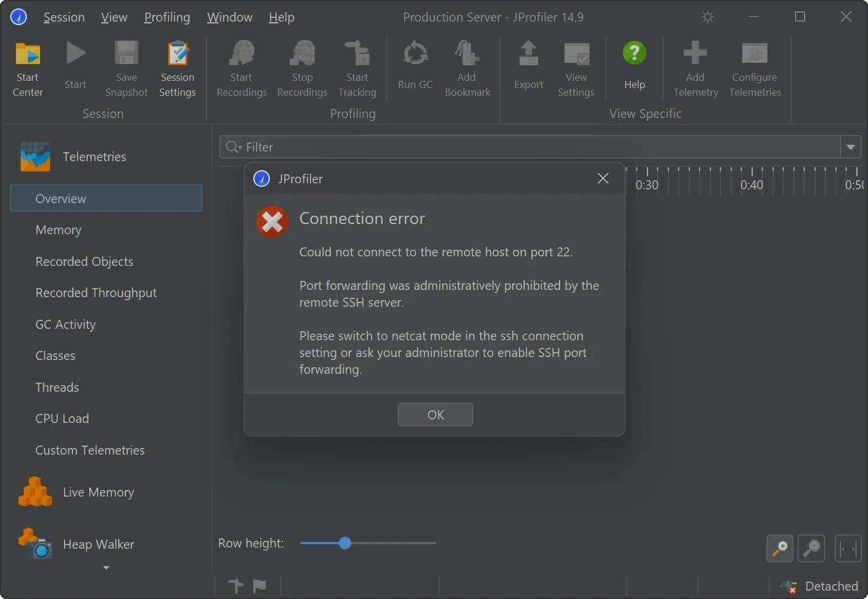
Task: Click the Detached connection status icon
Action: coord(789,586)
